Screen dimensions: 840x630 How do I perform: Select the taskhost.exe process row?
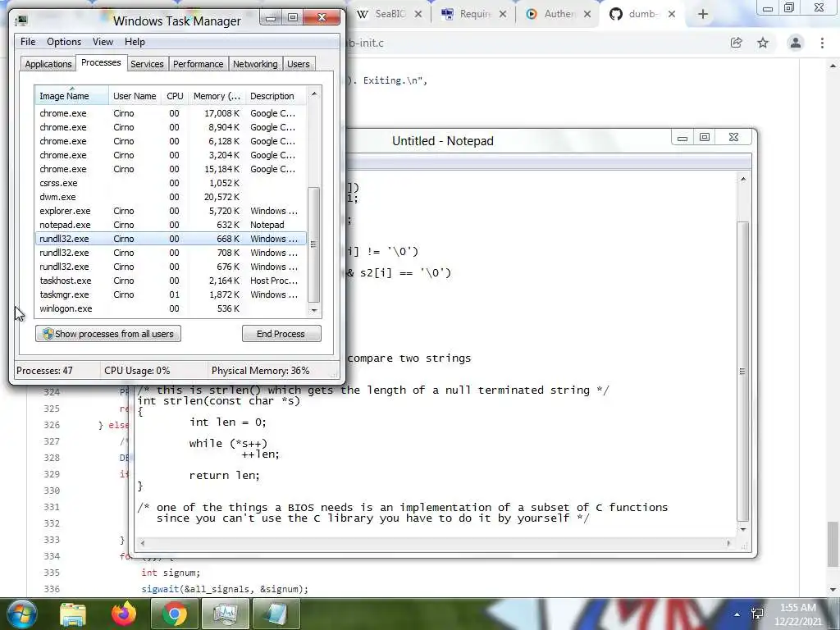point(171,281)
